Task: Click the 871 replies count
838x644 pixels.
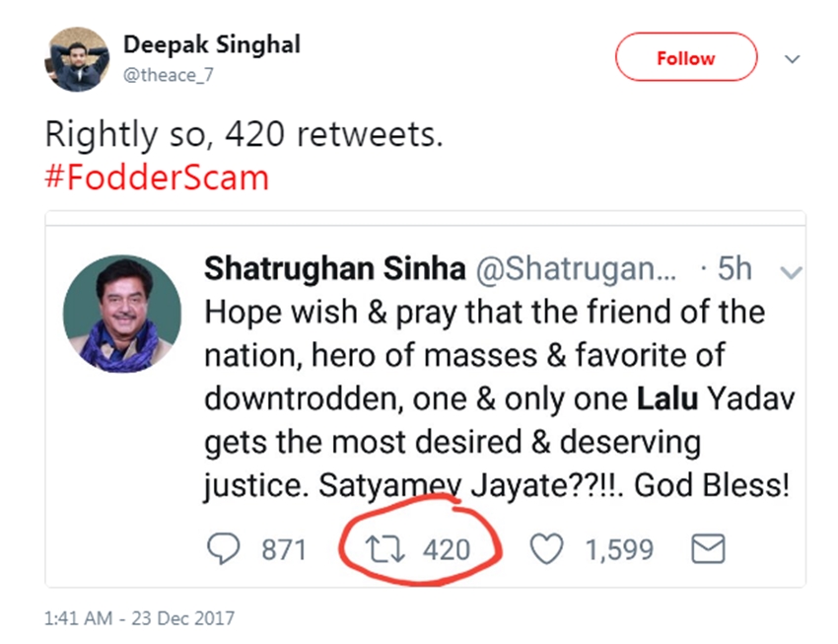Action: (284, 549)
